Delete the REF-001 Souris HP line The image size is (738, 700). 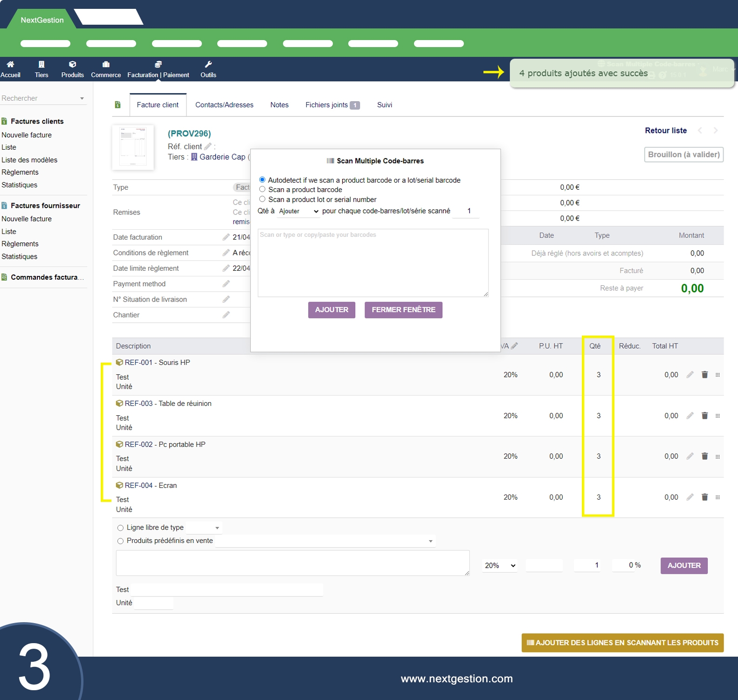704,375
